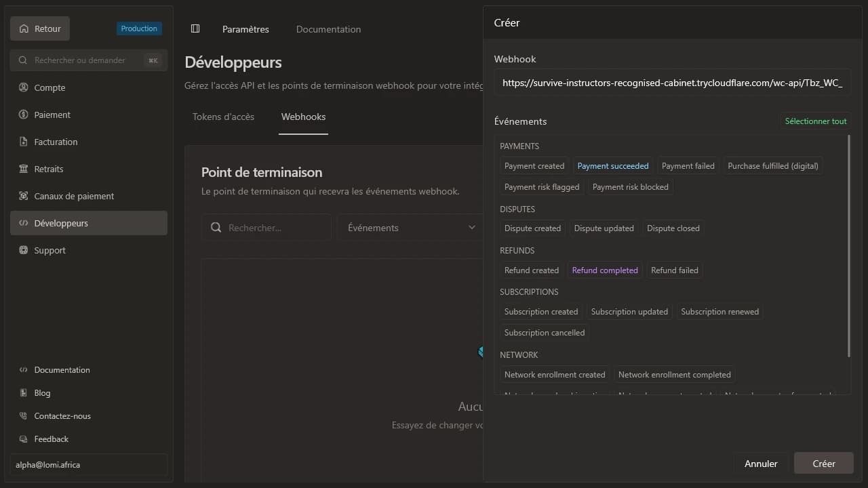The width and height of the screenshot is (868, 488).
Task: Click the Contactez-nous envelope icon
Action: 24,416
